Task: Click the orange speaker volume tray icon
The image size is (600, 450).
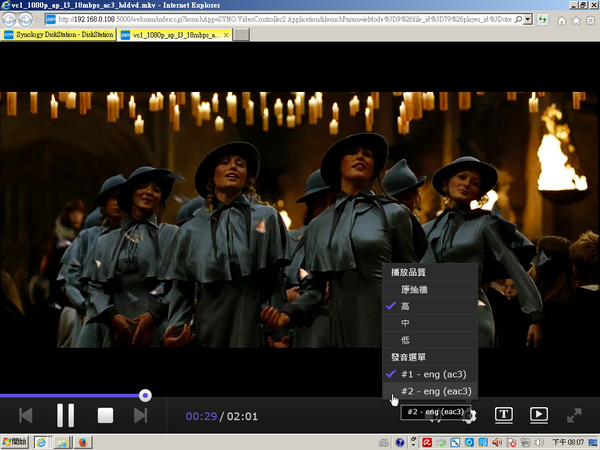Action: click(497, 442)
